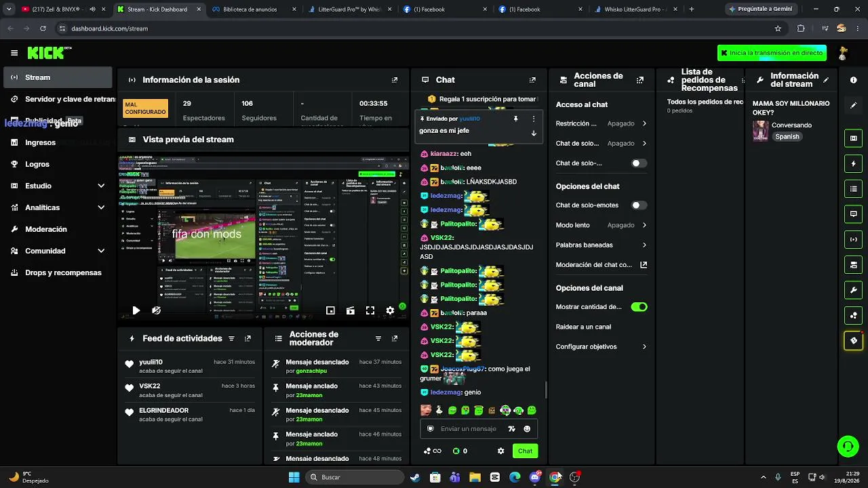Filter the Acciones de moderador list

[378, 338]
